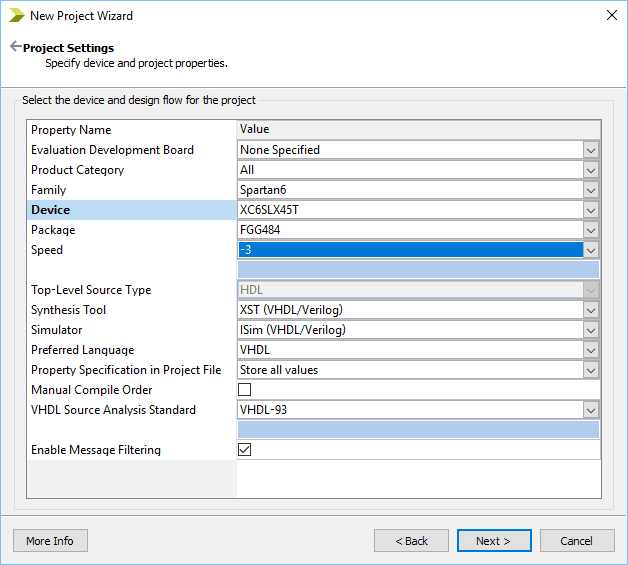Select the Device property name row
This screenshot has width=628, height=565.
(x=130, y=210)
